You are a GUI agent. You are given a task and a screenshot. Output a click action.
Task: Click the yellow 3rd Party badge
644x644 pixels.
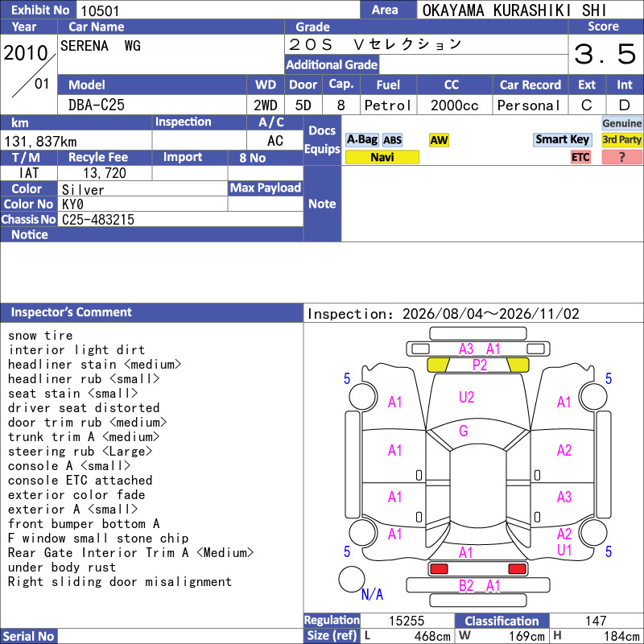[621, 139]
